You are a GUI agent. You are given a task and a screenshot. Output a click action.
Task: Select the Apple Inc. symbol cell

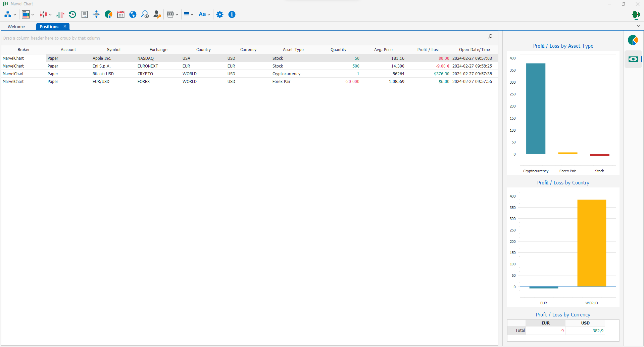(113, 58)
